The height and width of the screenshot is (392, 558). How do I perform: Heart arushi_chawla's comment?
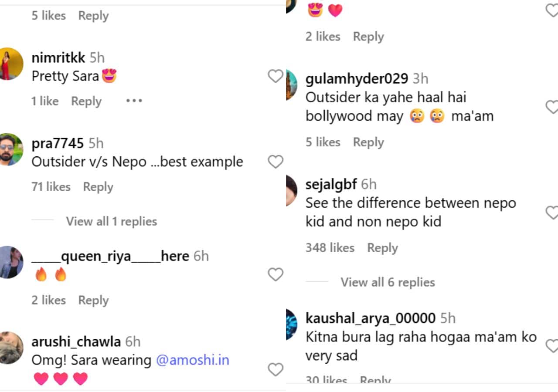(x=276, y=369)
